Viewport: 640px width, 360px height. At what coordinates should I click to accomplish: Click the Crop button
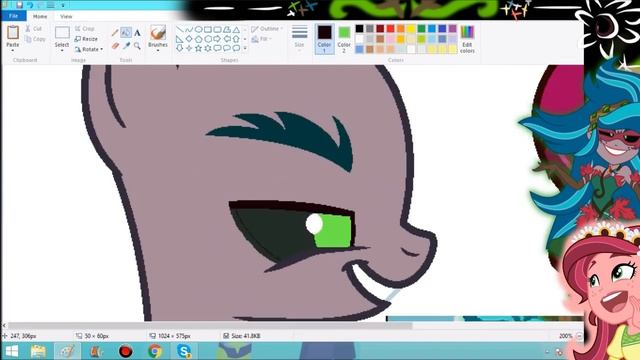pyautogui.click(x=85, y=29)
